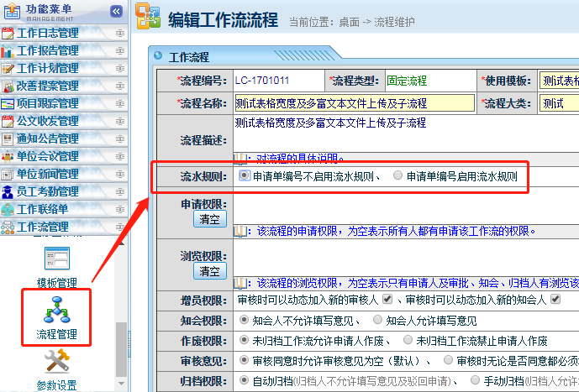
Task: Expand 工作计划管理 section handle
Action: pyautogui.click(x=120, y=69)
